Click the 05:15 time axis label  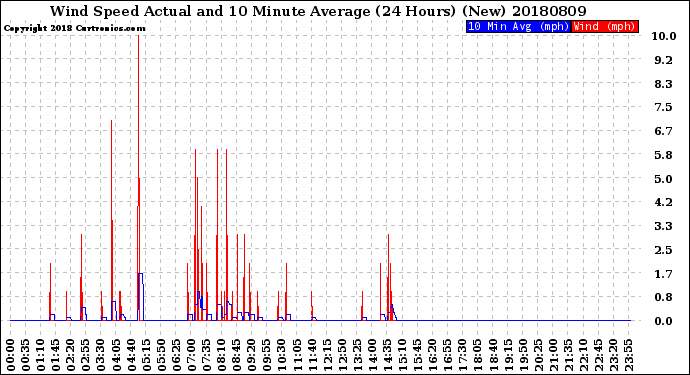tap(146, 355)
